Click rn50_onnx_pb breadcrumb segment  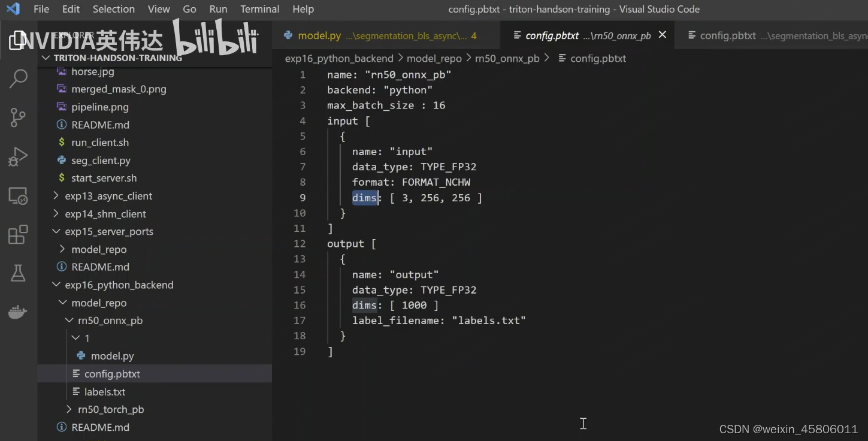pos(507,58)
